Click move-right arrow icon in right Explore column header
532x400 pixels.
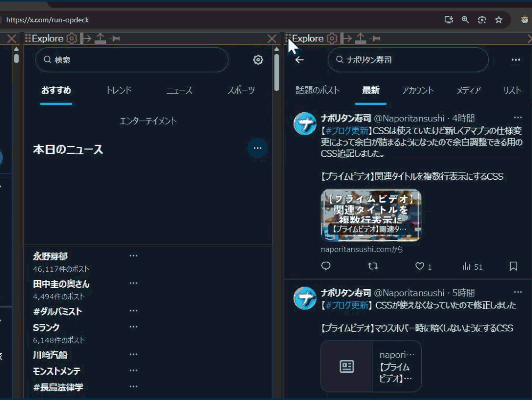[x=346, y=38]
